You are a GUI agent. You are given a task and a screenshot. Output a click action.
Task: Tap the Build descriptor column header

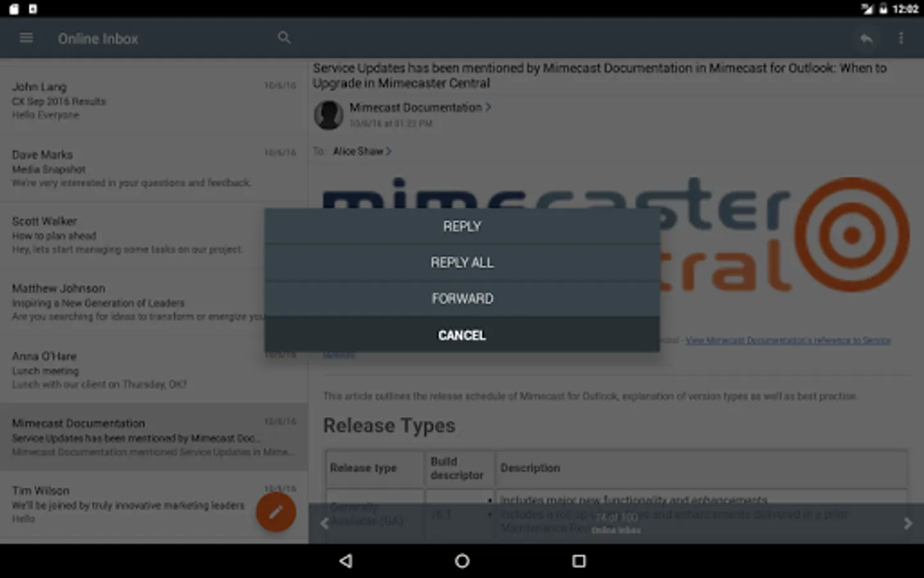pyautogui.click(x=457, y=468)
